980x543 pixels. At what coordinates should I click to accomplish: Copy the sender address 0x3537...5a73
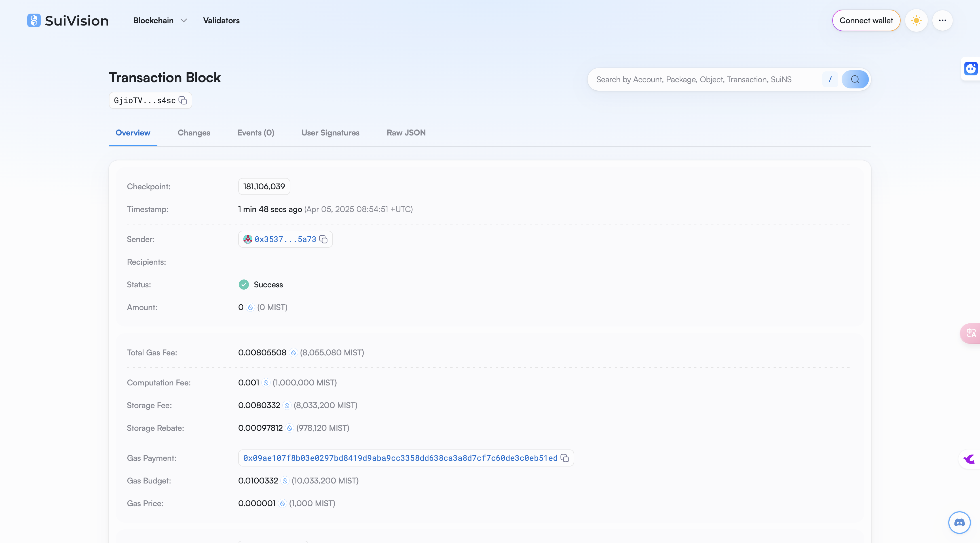[323, 239]
